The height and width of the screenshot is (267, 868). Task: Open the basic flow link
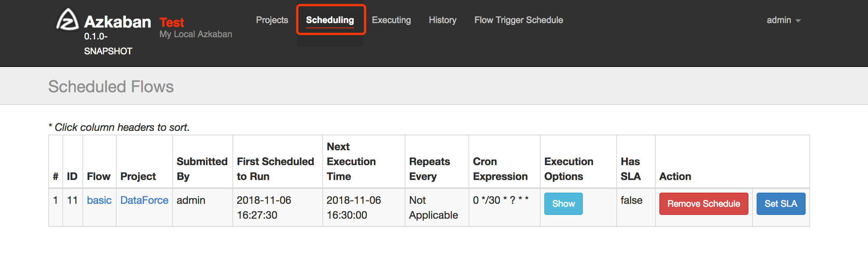pos(99,200)
